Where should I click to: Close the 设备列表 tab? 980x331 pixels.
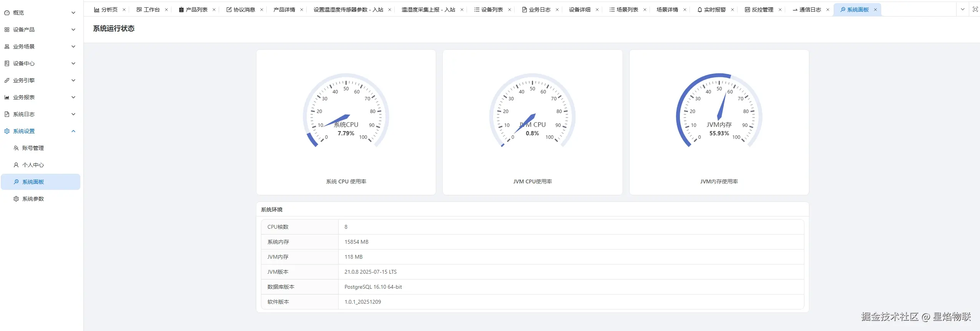510,10
